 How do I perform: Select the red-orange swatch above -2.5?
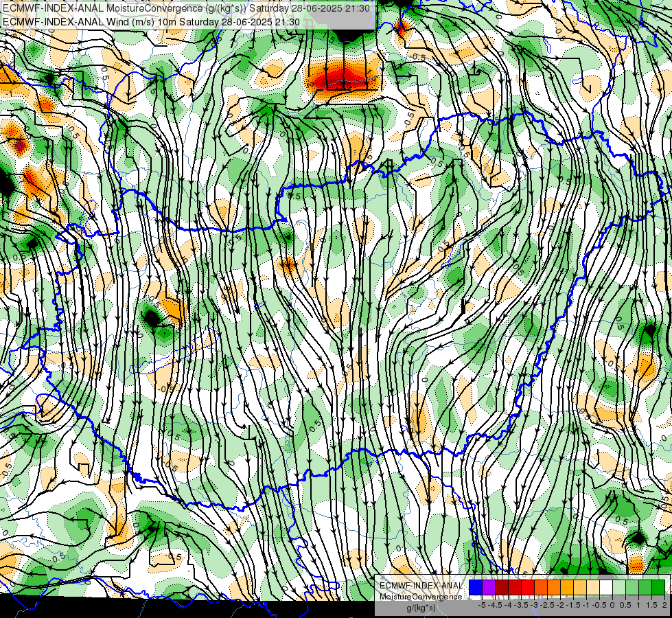point(541,587)
